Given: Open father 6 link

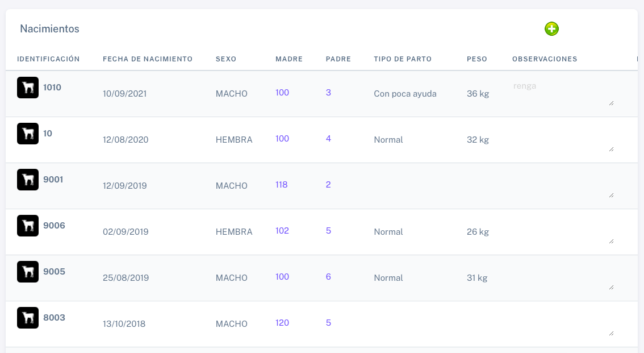Looking at the screenshot, I should coord(328,277).
